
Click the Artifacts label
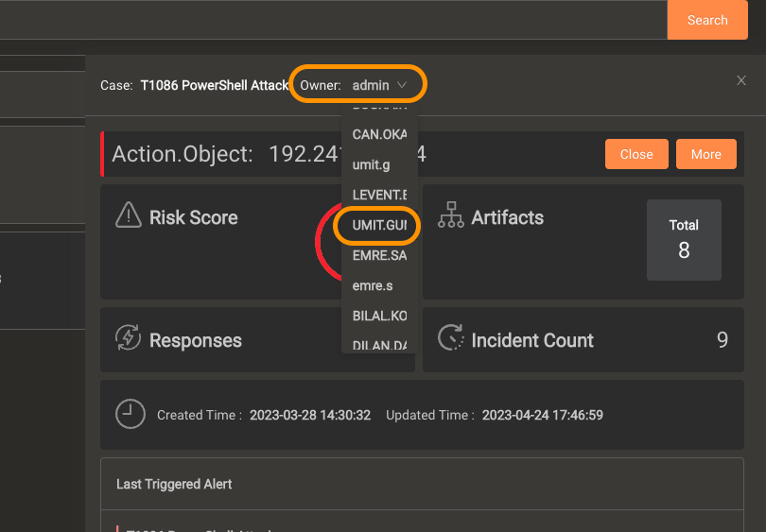507,217
